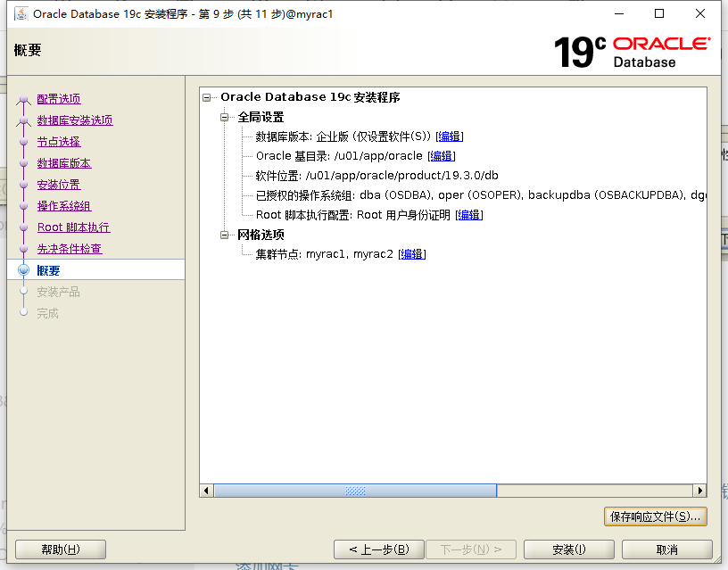Open the 数据库版本 step

point(64,163)
